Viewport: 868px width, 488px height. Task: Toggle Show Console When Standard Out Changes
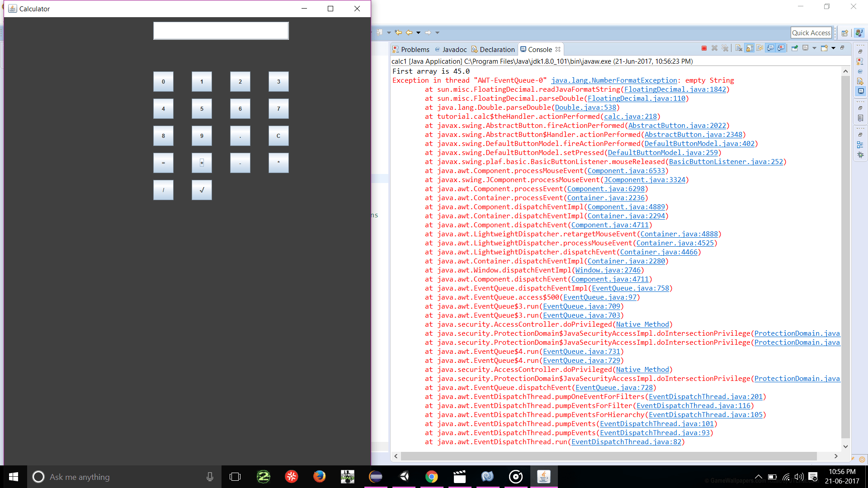coord(770,48)
